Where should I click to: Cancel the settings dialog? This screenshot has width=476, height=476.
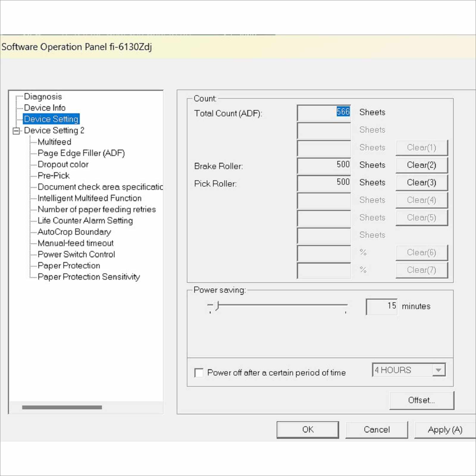[x=377, y=430]
